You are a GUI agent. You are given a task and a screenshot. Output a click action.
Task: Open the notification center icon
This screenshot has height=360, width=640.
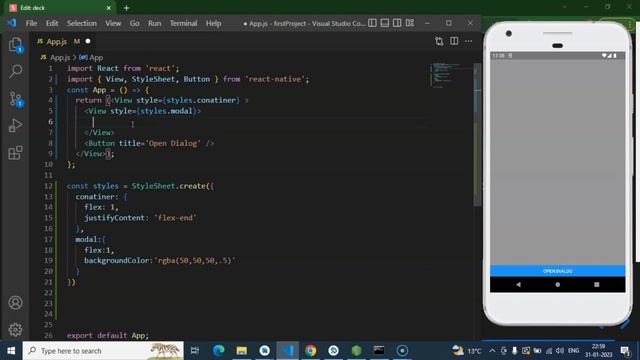point(625,351)
